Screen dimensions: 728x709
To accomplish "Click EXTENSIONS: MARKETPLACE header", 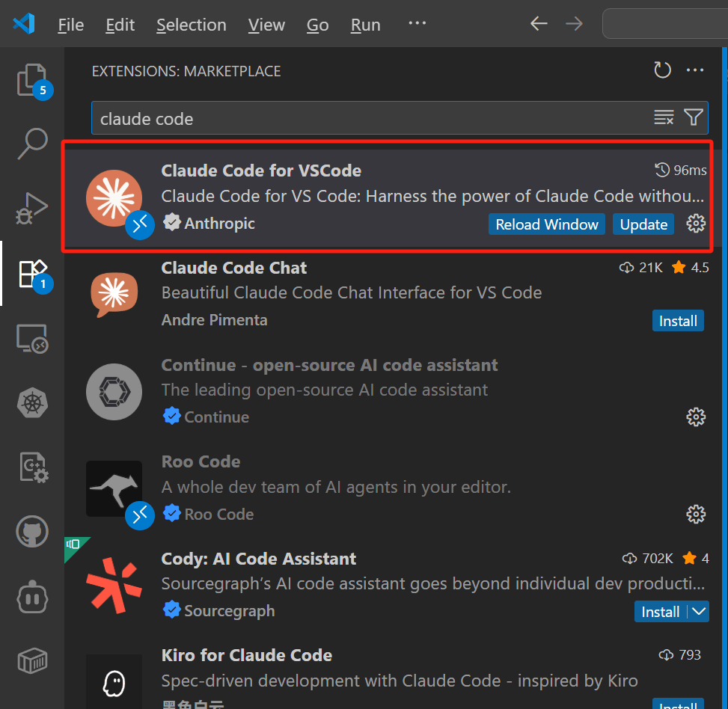I will click(x=186, y=72).
